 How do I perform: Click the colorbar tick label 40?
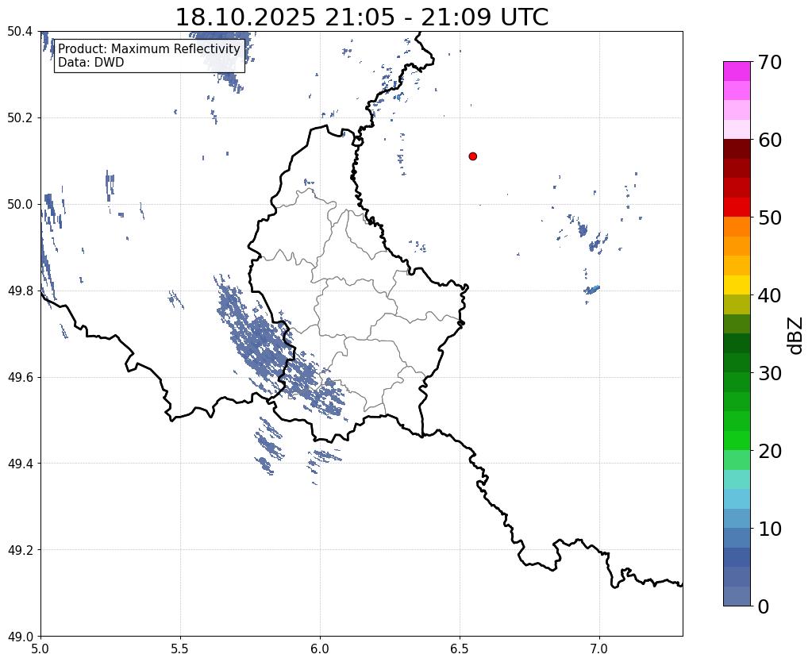point(770,295)
